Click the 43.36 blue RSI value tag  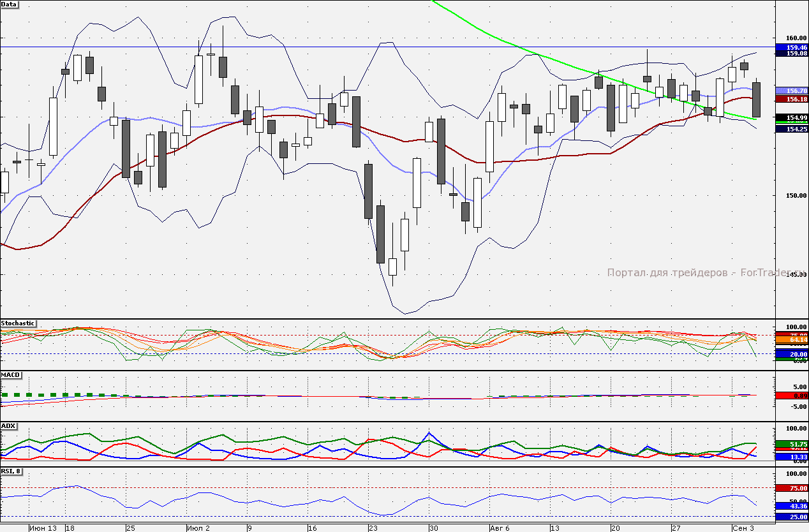click(792, 506)
